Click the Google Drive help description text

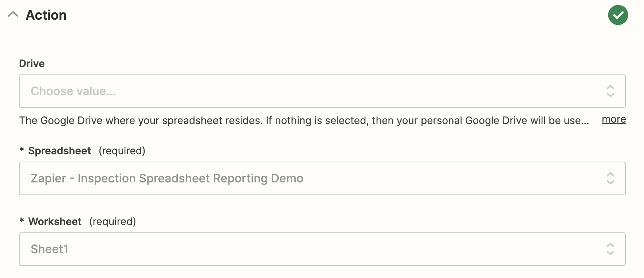point(304,120)
